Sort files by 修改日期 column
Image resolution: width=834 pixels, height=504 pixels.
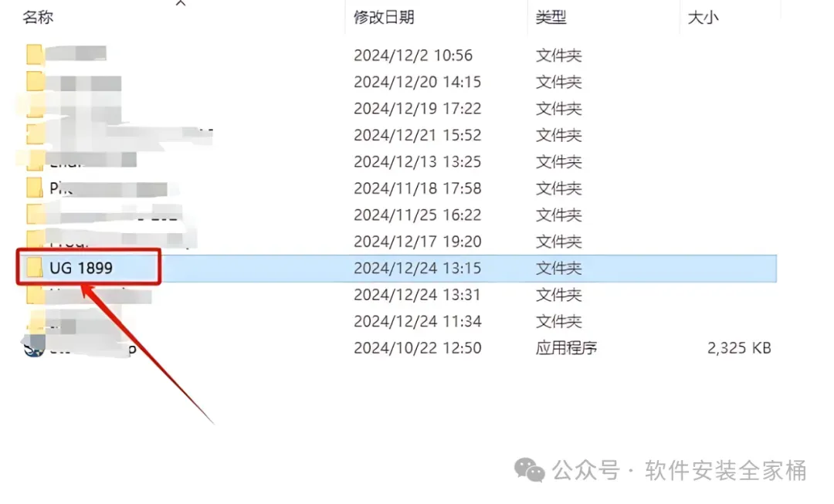pyautogui.click(x=384, y=17)
